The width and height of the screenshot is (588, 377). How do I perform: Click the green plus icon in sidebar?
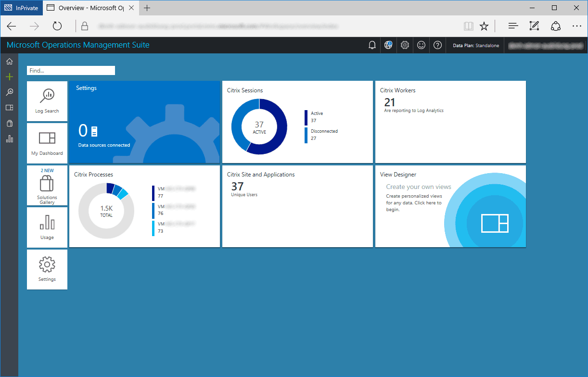tap(9, 76)
